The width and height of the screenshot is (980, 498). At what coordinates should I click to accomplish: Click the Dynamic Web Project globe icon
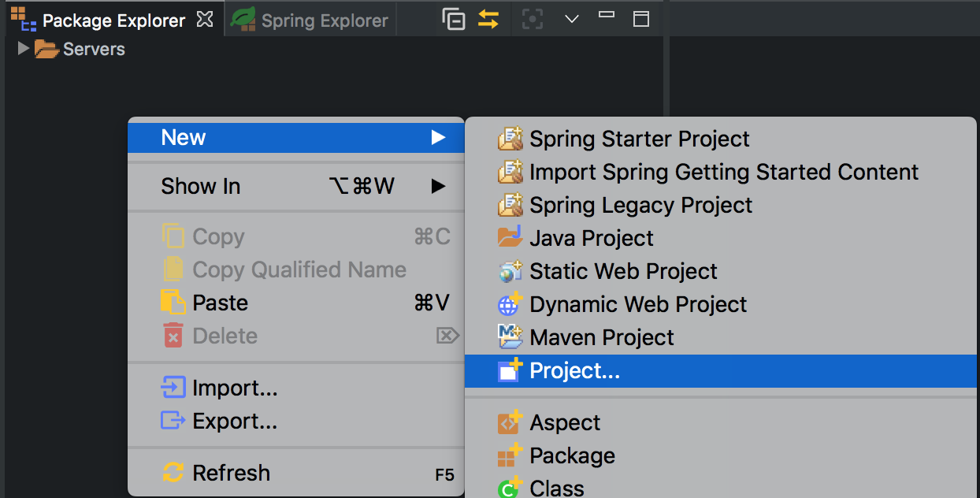[510, 304]
